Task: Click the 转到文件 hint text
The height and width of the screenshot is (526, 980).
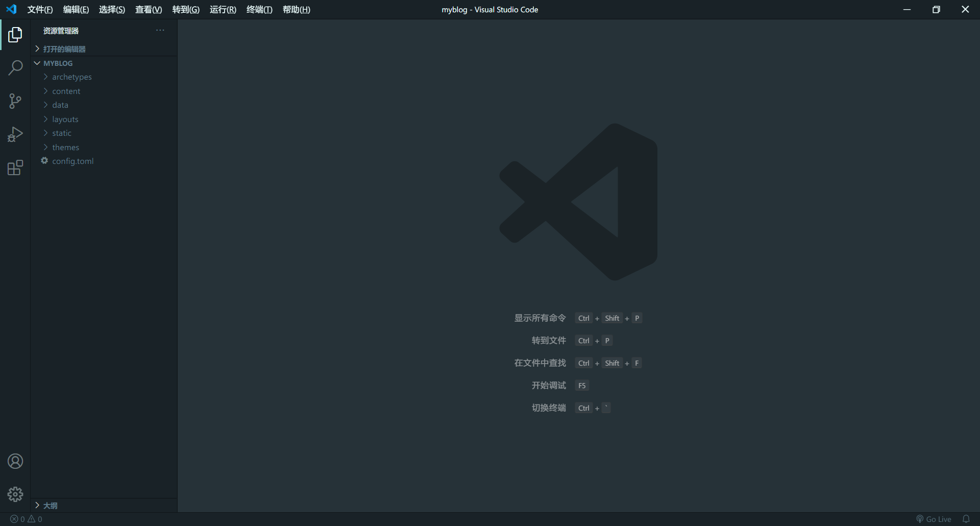Action: point(549,341)
